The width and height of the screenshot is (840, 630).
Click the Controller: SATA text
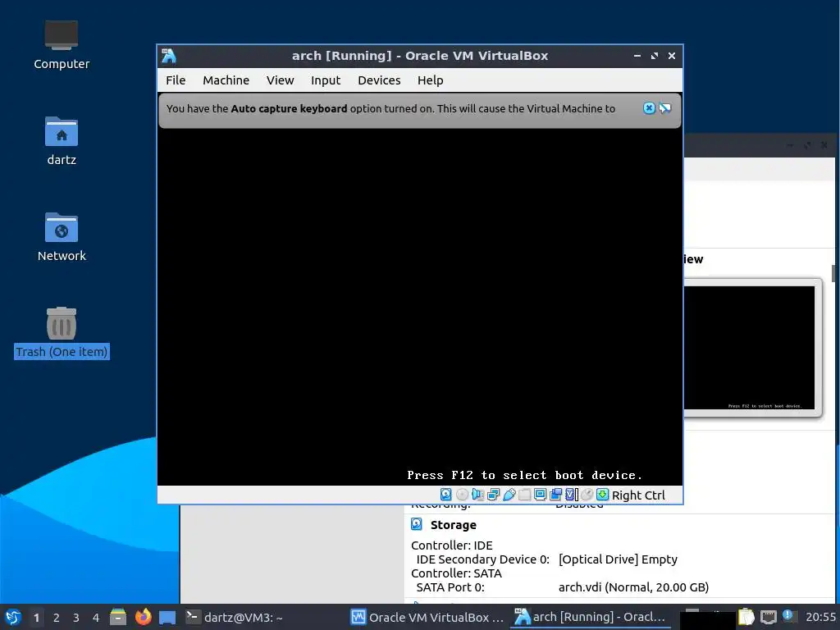[456, 573]
